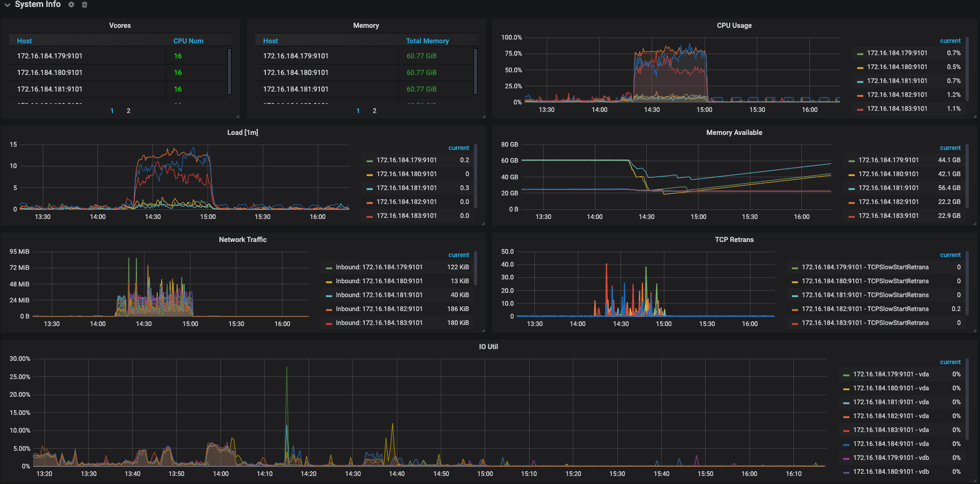
Task: Click resize handle of Load [1m] panel
Action: click(483, 223)
